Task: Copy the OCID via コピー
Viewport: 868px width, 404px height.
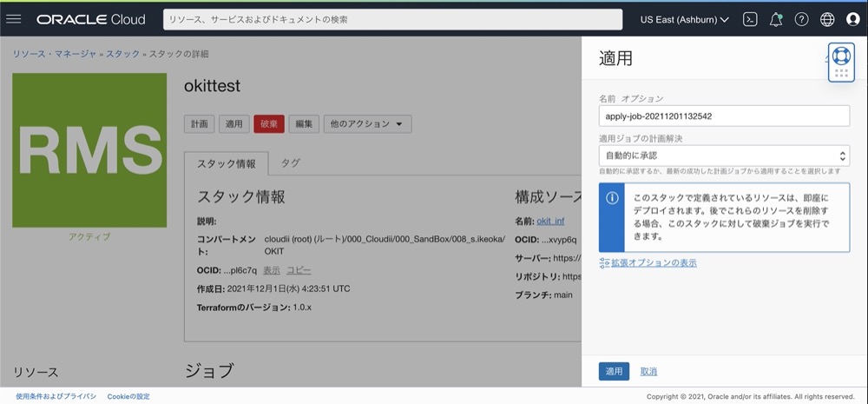Action: pos(299,270)
